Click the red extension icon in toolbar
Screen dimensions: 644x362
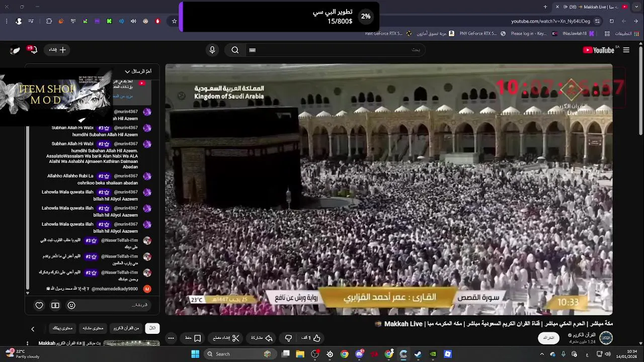pos(157,21)
